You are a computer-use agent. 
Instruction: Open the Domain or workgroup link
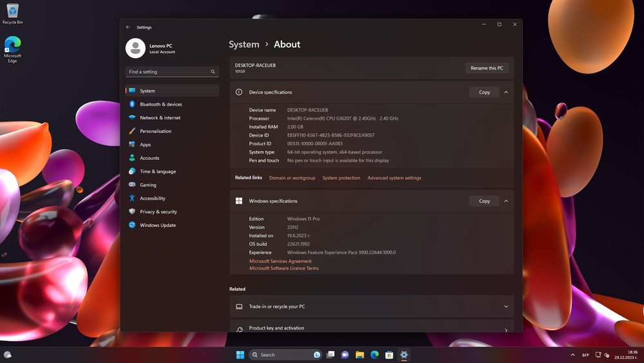coord(292,178)
